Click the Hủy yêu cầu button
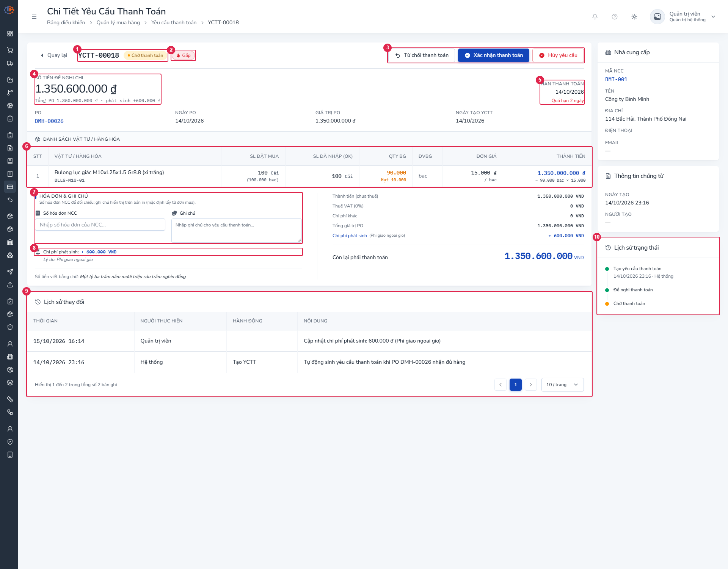Screen dimensions: 728x569 click(558, 55)
